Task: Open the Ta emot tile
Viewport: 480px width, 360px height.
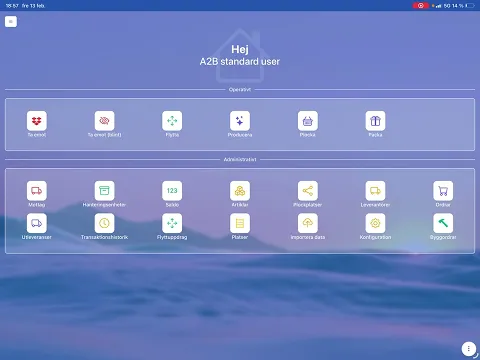Action: pos(37,121)
